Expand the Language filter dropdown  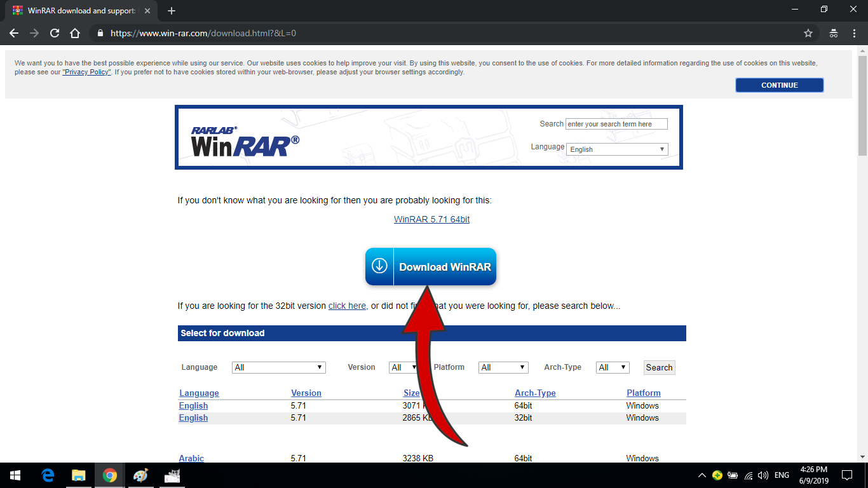coord(279,367)
